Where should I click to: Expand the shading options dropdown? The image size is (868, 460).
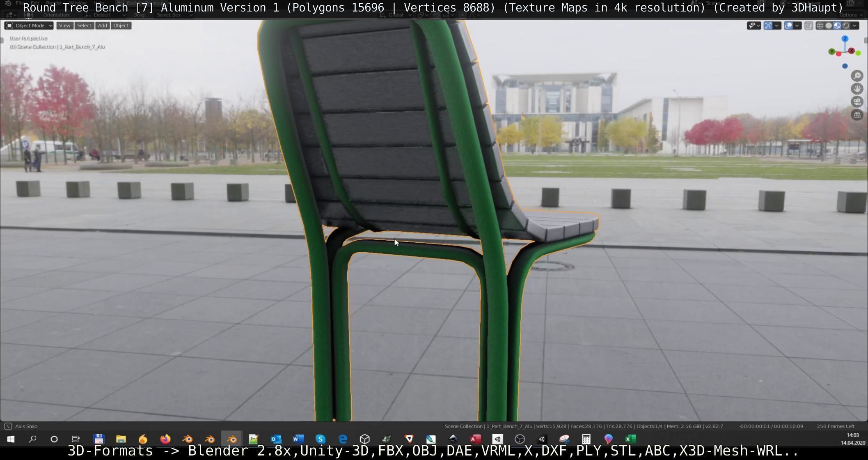pos(854,25)
